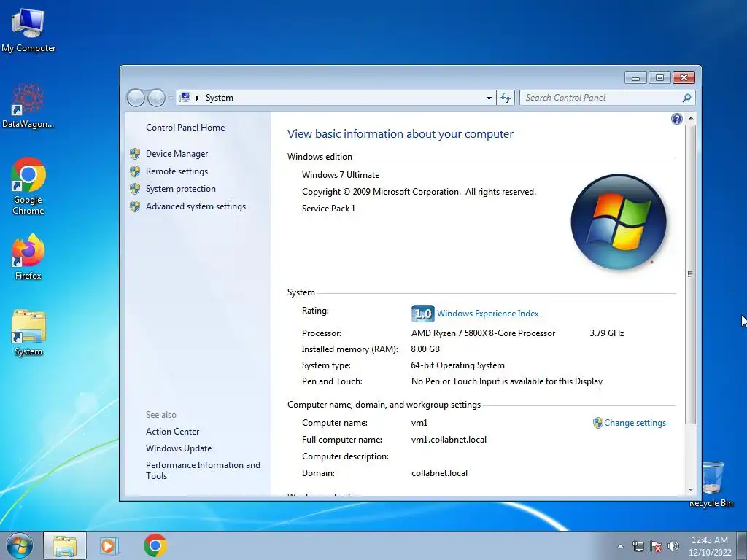Viewport: 747px width, 560px height.
Task: Open volume speaker tray icon
Action: 673,546
